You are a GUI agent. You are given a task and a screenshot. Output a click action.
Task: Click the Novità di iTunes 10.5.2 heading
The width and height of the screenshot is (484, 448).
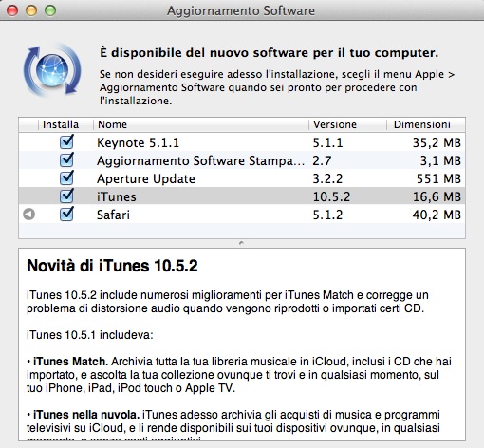(x=112, y=266)
